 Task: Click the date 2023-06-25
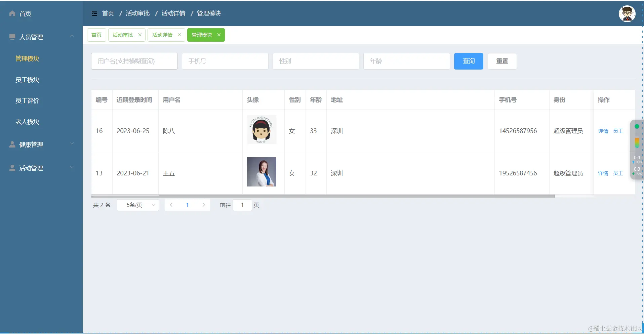[133, 131]
